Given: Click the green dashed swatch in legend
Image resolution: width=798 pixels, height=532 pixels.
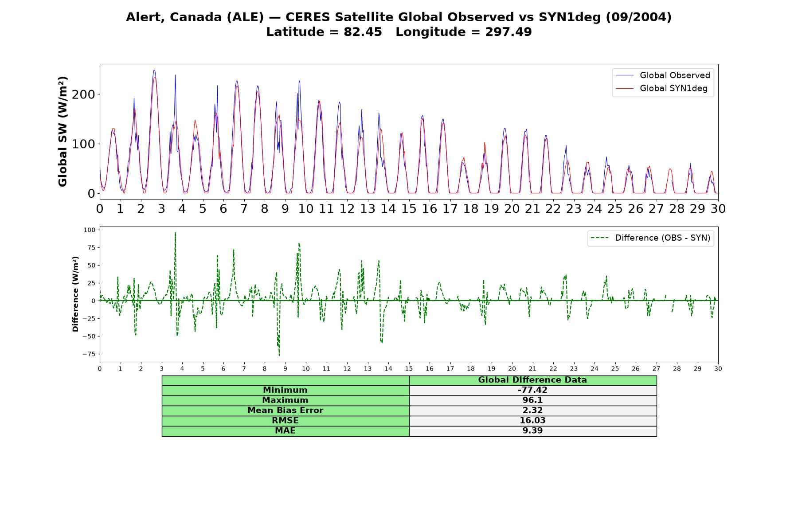Looking at the screenshot, I should click(600, 238).
